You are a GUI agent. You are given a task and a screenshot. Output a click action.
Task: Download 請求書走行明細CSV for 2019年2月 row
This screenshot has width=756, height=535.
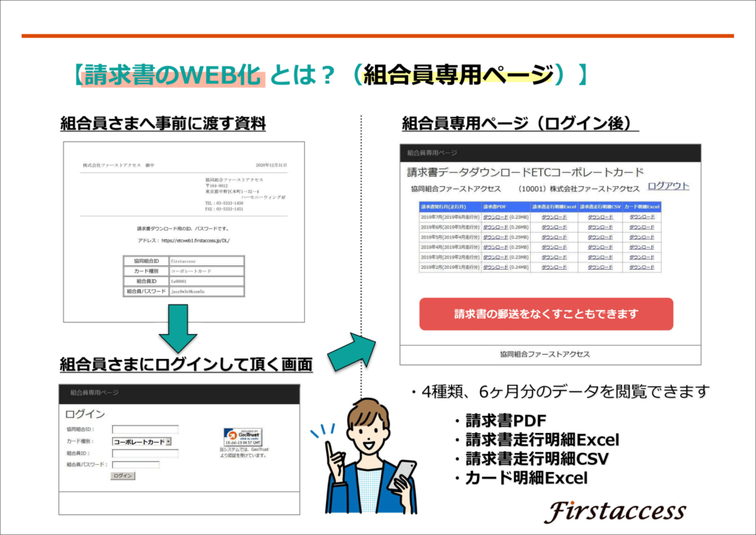600,267
